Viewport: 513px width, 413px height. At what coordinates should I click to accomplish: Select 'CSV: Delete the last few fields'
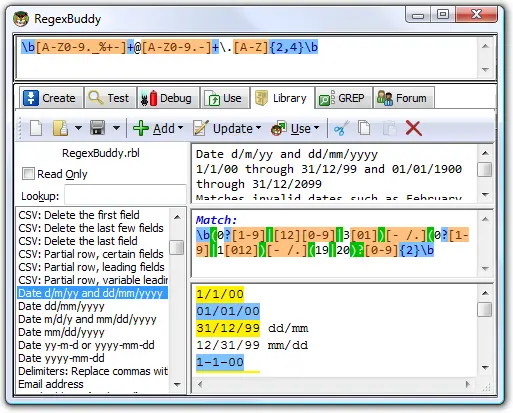coord(93,228)
